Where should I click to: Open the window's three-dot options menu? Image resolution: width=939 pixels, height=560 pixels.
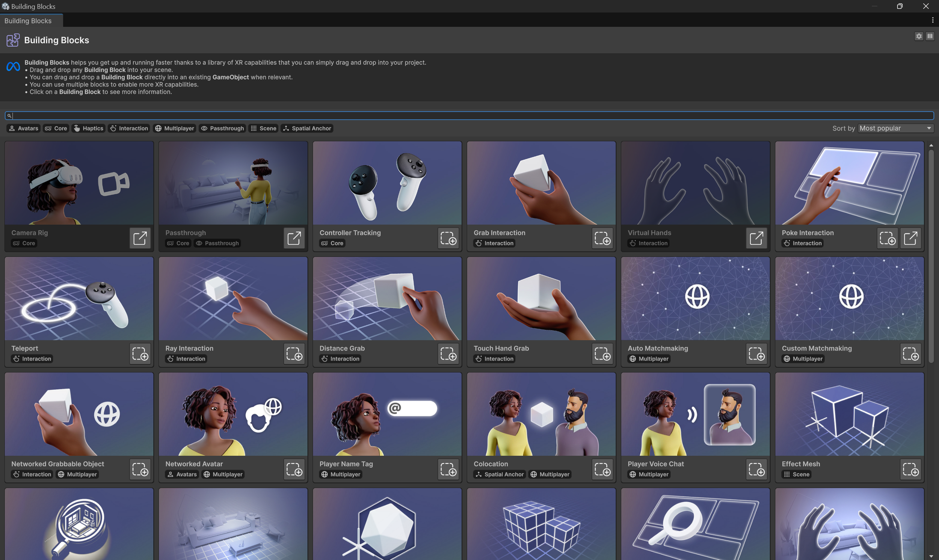(x=933, y=20)
